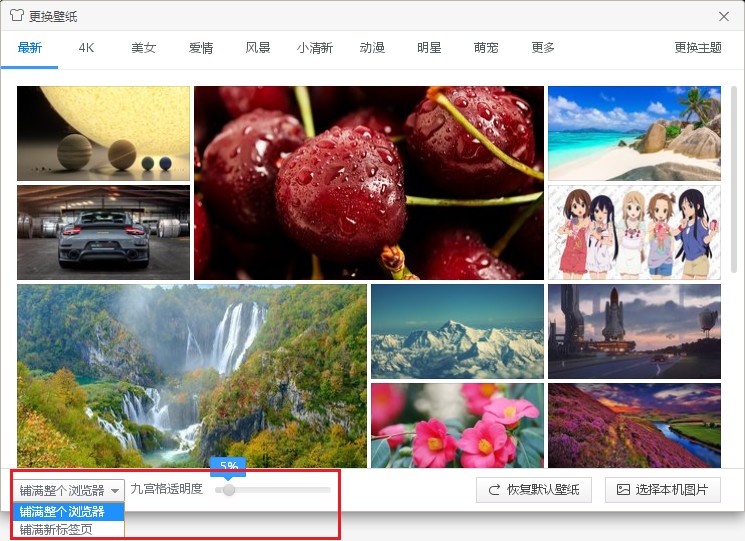Pick the snowy mountain wallpaper

coord(457,332)
